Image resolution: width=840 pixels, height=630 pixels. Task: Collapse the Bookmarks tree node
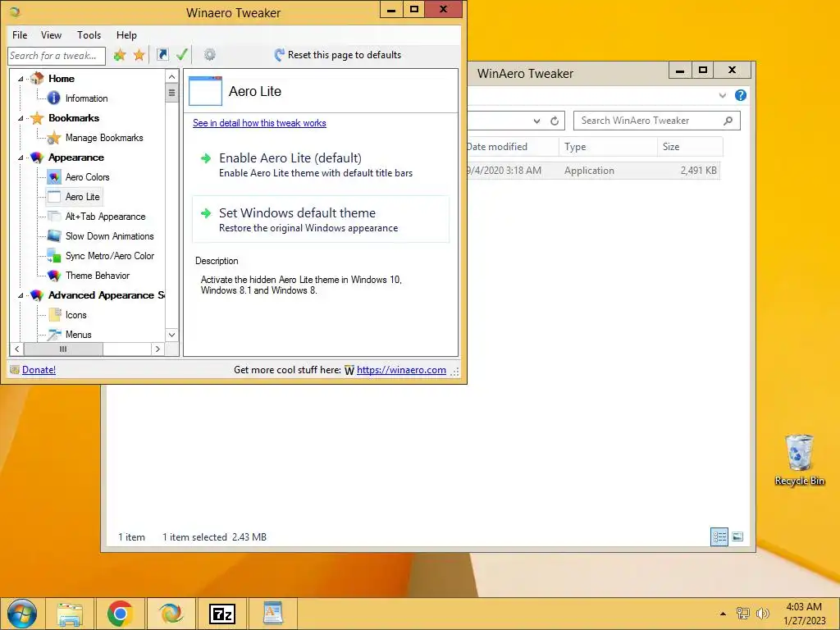click(x=21, y=118)
